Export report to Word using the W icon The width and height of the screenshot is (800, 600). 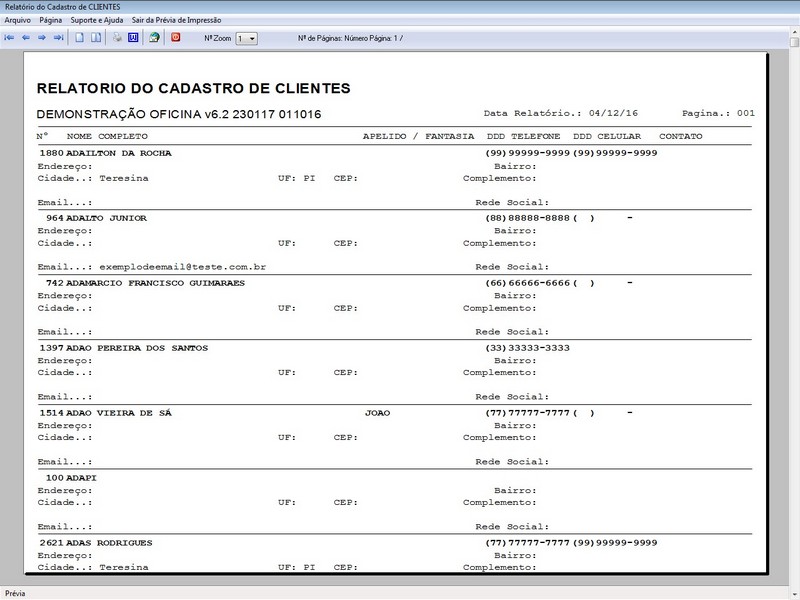coord(134,38)
